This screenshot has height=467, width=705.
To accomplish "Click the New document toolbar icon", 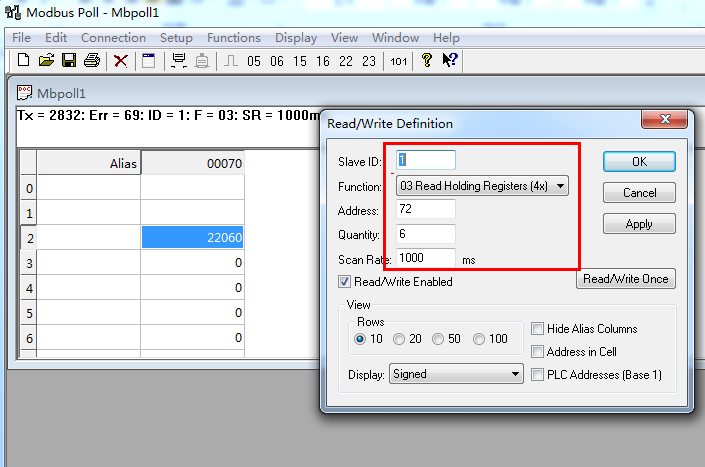I will click(24, 61).
